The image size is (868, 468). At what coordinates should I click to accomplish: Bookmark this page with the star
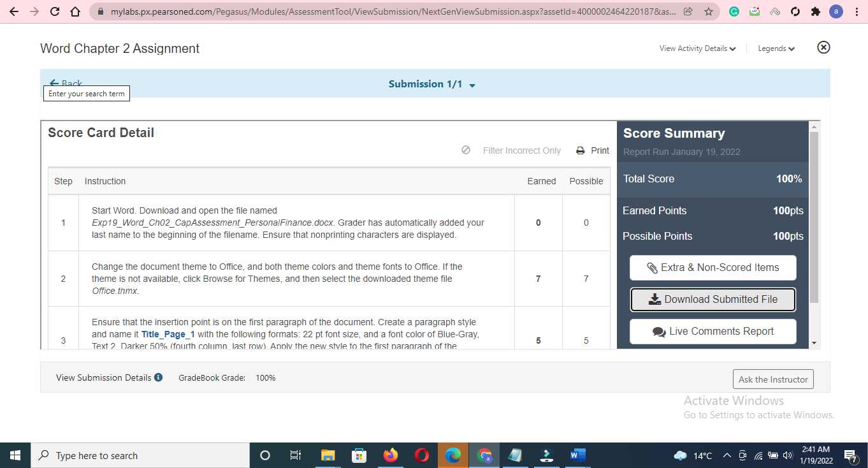pyautogui.click(x=708, y=11)
